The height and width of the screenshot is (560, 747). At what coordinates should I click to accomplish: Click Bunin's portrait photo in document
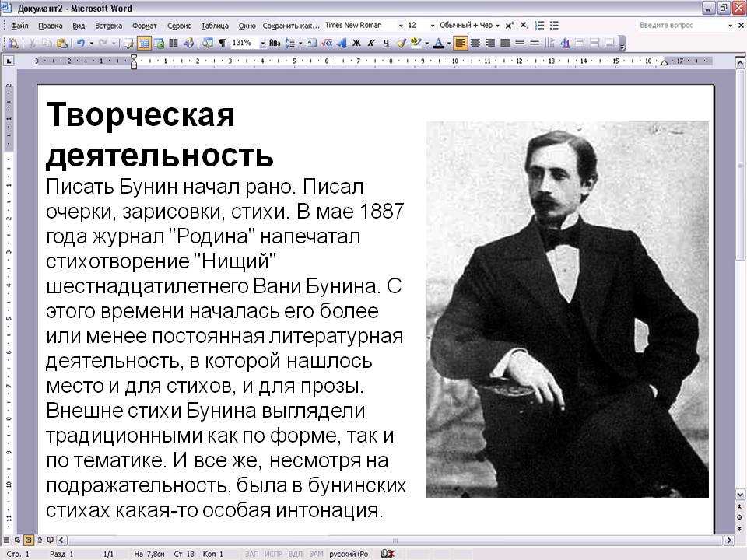click(x=567, y=310)
